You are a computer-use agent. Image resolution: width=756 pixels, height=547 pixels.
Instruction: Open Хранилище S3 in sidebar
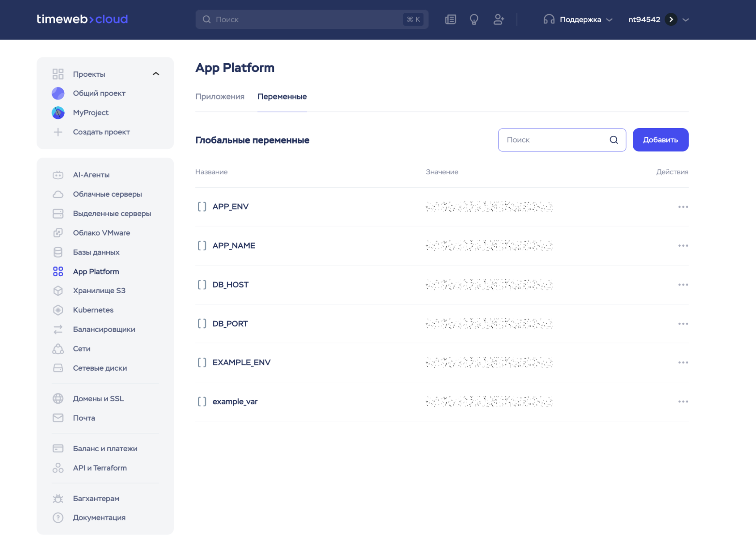coord(99,291)
